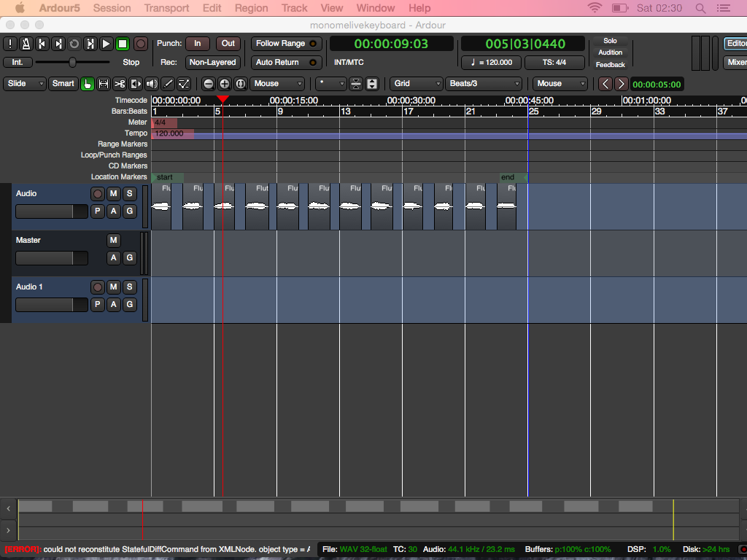Mute the Audio 1 track
The width and height of the screenshot is (747, 560).
point(113,287)
